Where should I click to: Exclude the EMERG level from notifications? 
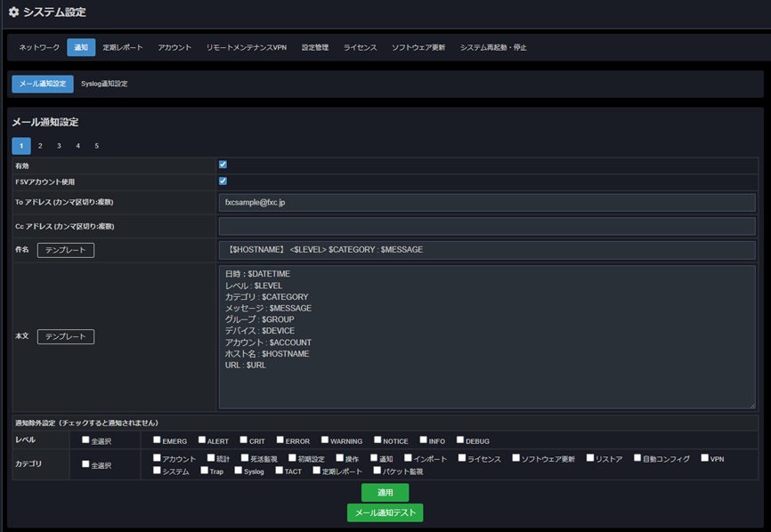click(157, 440)
